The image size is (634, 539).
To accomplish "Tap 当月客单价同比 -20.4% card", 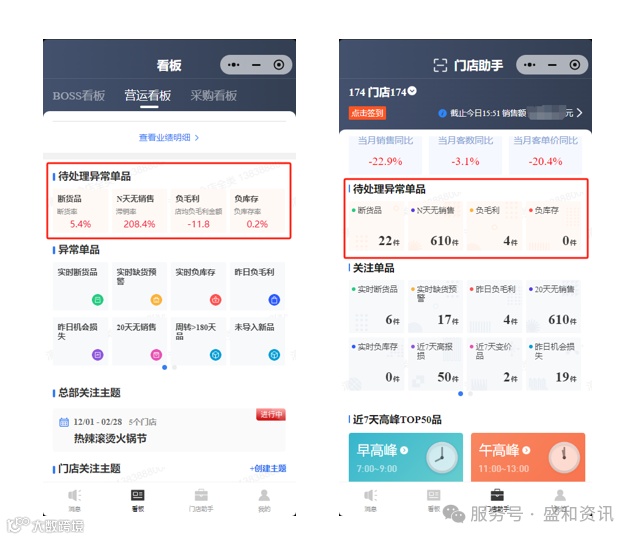I will tap(545, 153).
